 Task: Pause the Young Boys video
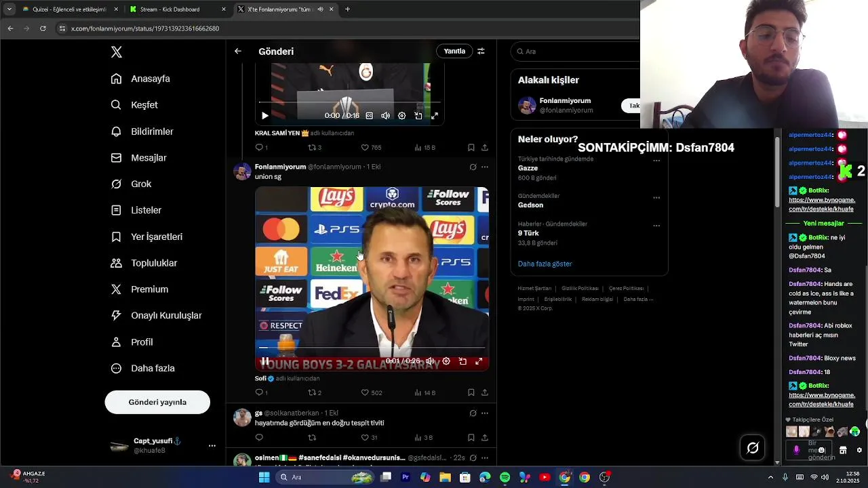point(265,361)
